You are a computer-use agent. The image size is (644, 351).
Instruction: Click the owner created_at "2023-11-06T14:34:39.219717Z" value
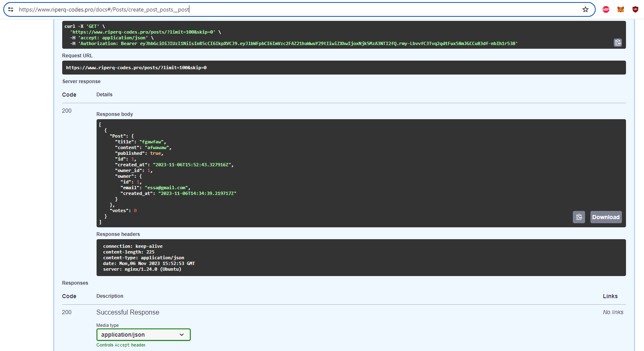[197, 193]
